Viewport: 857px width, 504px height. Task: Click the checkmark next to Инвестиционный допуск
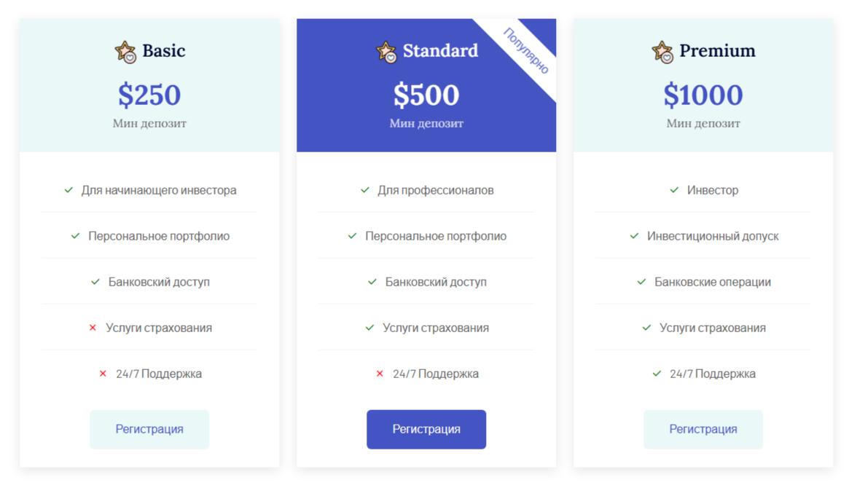(634, 236)
